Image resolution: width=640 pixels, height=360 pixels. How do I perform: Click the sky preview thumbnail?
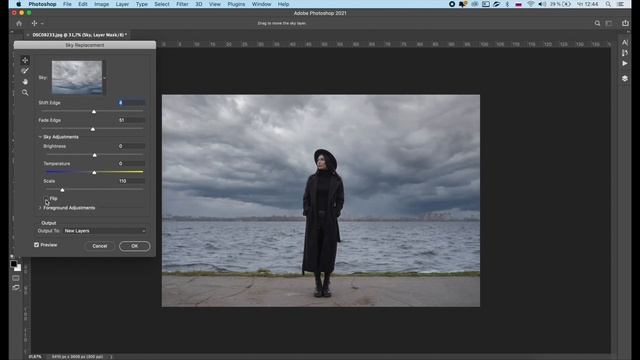77,78
